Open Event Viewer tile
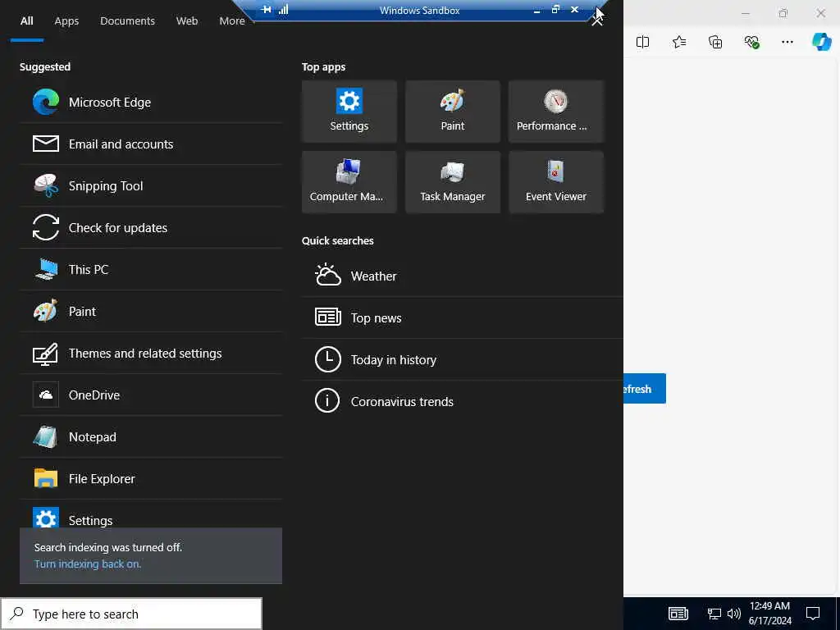The width and height of the screenshot is (840, 630). pyautogui.click(x=556, y=182)
